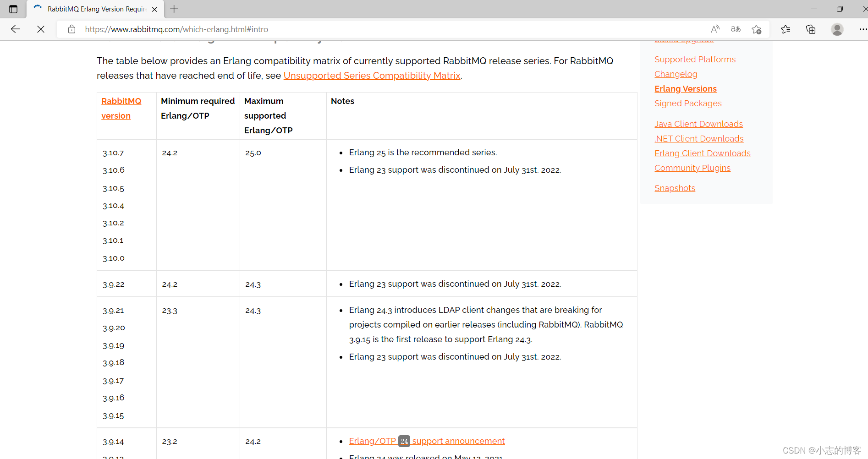868x459 pixels.
Task: Click 'Erlang 25 is the recommended series' note
Action: point(423,153)
